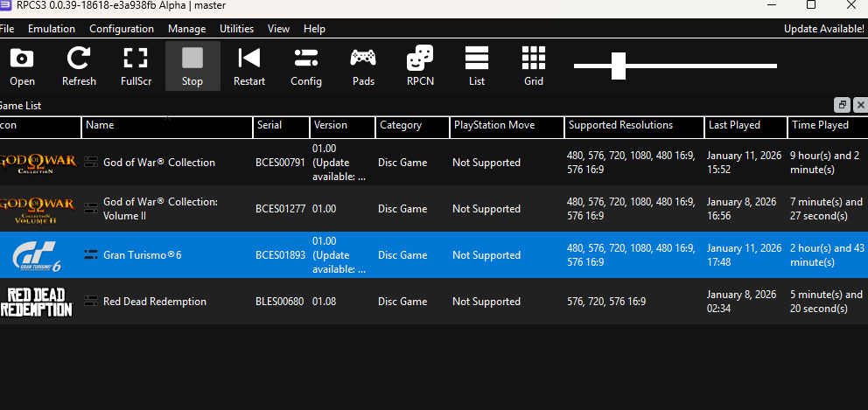868x410 pixels.
Task: Click 9 hour(s) and 2 minute(s) cell
Action: [x=825, y=163]
